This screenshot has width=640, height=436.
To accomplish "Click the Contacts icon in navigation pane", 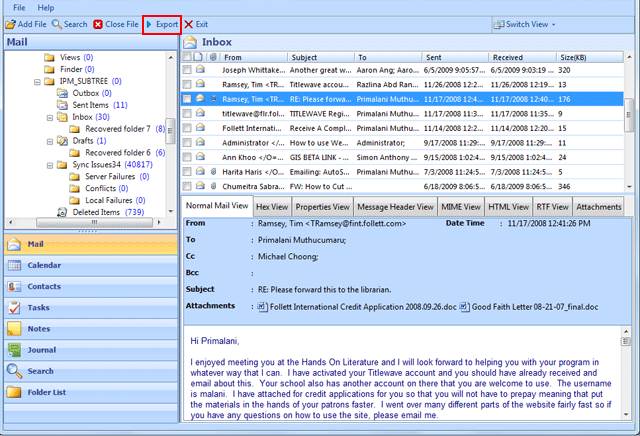I will click(14, 287).
